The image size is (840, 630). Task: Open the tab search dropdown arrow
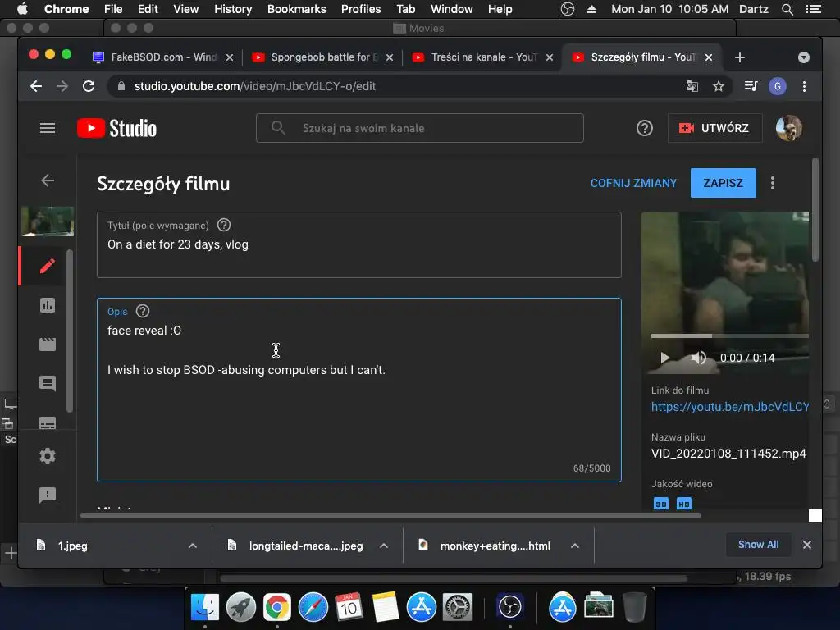[x=804, y=57]
